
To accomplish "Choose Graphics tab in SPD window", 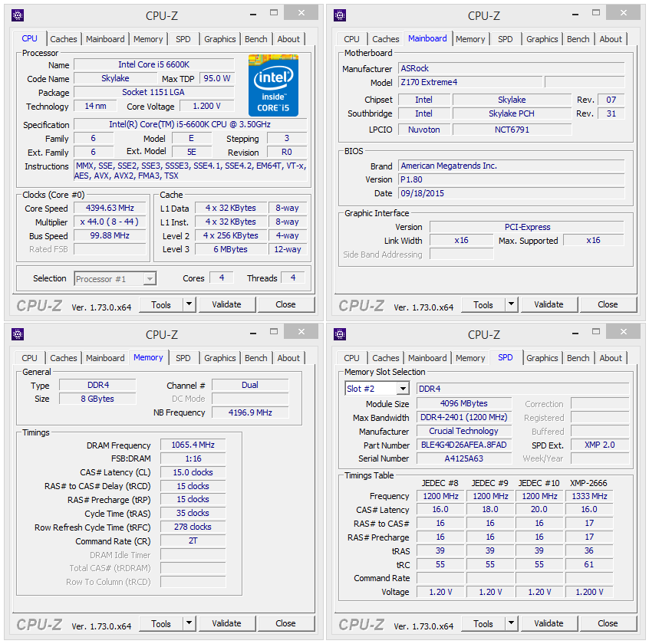I will [x=542, y=358].
